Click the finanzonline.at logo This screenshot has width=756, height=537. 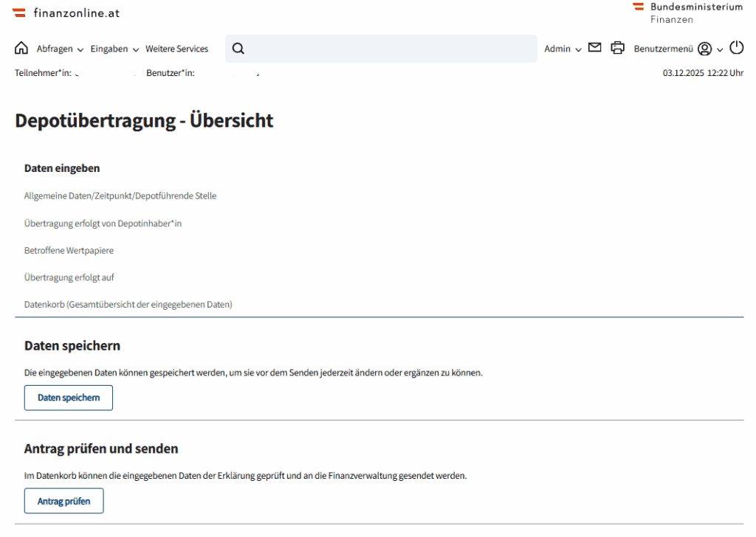[66, 13]
